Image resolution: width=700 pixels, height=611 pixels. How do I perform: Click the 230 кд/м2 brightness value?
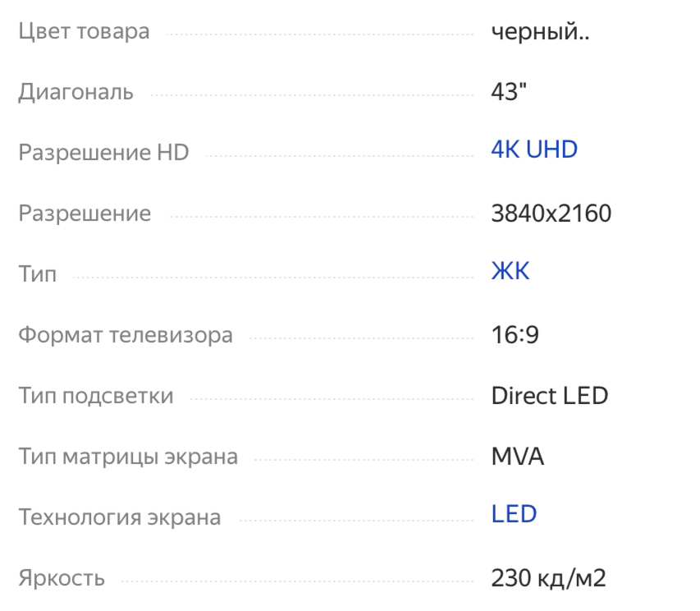(548, 578)
